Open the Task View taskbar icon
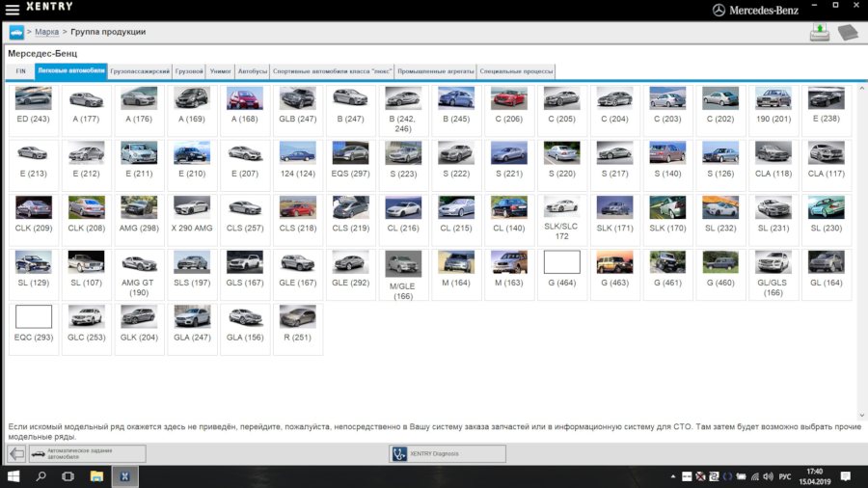Image resolution: width=868 pixels, height=488 pixels. pos(68,476)
